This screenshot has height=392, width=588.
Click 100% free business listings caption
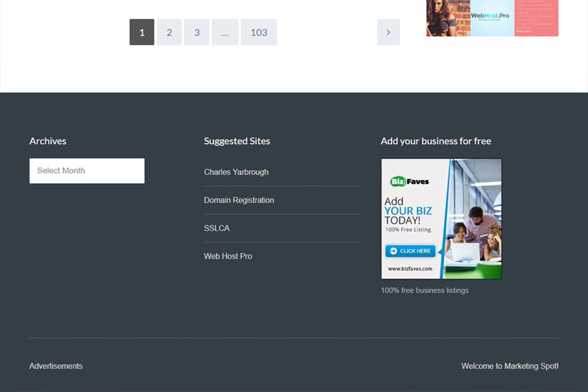(425, 291)
